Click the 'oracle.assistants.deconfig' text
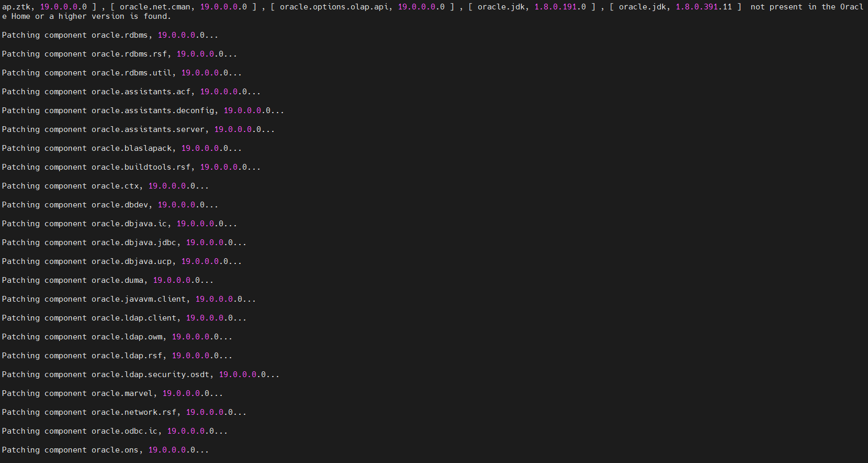868x463 pixels. point(153,111)
